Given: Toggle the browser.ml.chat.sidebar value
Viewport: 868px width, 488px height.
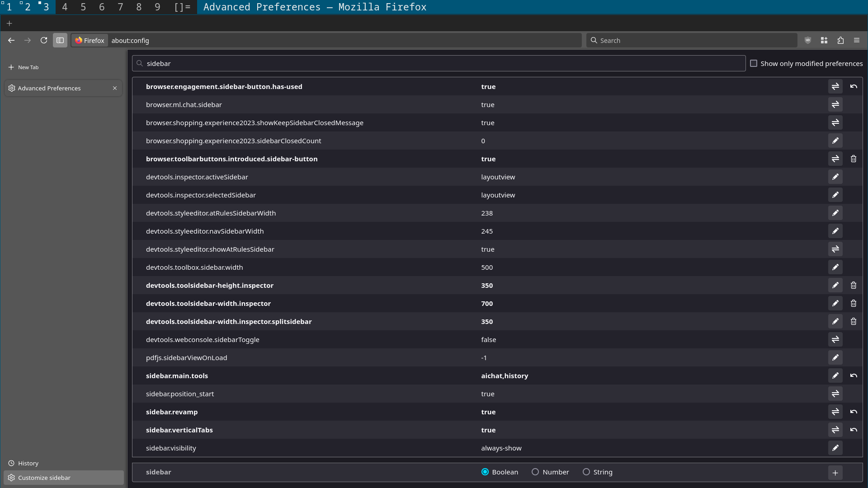Looking at the screenshot, I should (835, 104).
